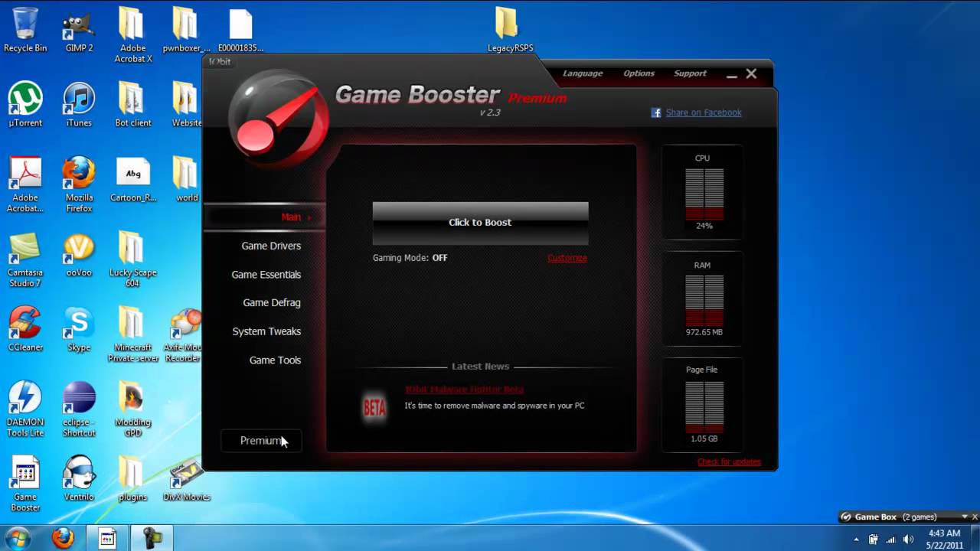
Task: Open the IObit Malware Fighter Beta news link
Action: (464, 390)
